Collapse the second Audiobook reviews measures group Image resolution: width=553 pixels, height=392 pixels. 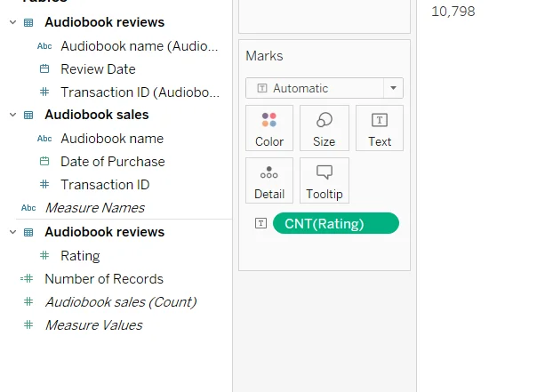pos(12,232)
